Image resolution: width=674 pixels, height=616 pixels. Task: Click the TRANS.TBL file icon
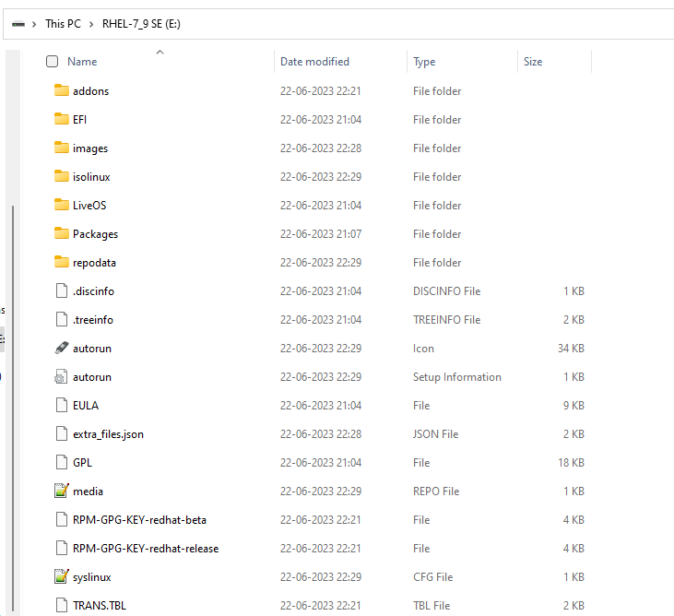[62, 605]
